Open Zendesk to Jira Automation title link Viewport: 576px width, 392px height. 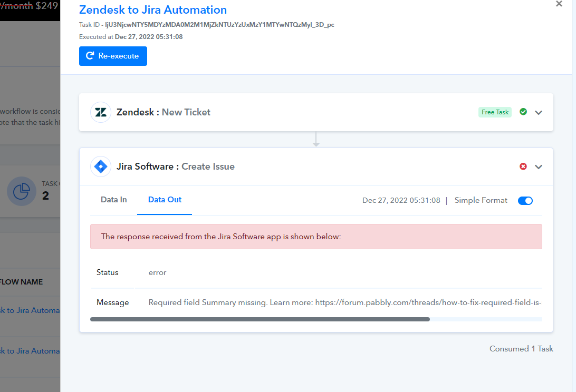click(x=153, y=10)
